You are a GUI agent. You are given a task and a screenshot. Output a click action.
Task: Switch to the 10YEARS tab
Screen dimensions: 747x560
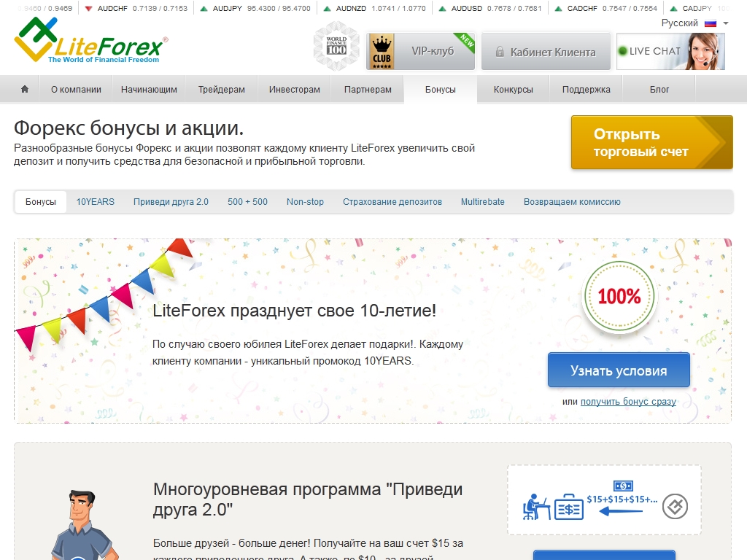coord(95,202)
